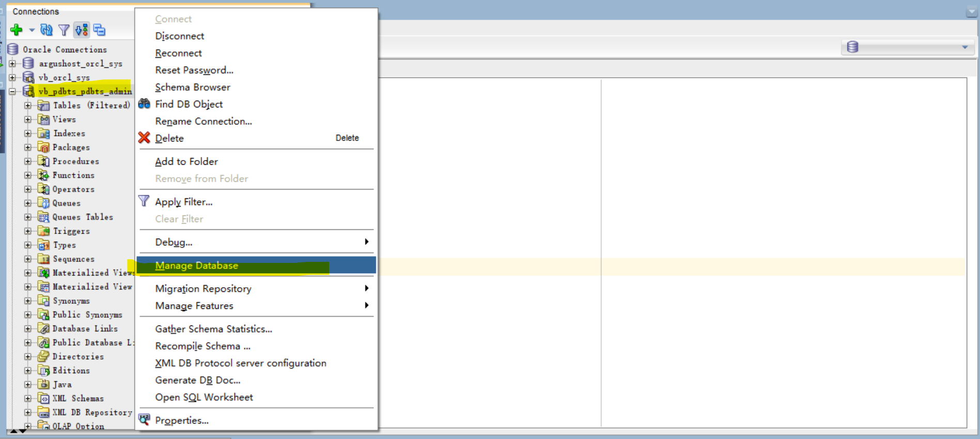980x439 pixels.
Task: Click the Refresh connections icon
Action: click(46, 30)
